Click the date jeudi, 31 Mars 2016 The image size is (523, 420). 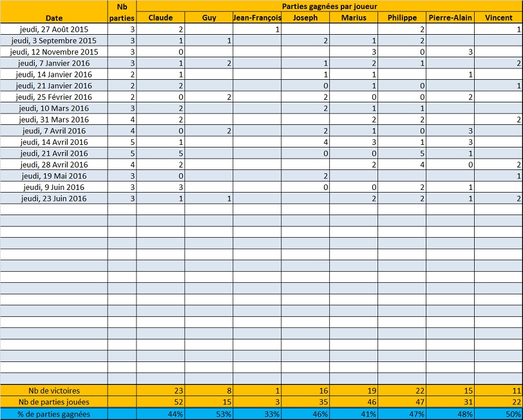point(53,120)
